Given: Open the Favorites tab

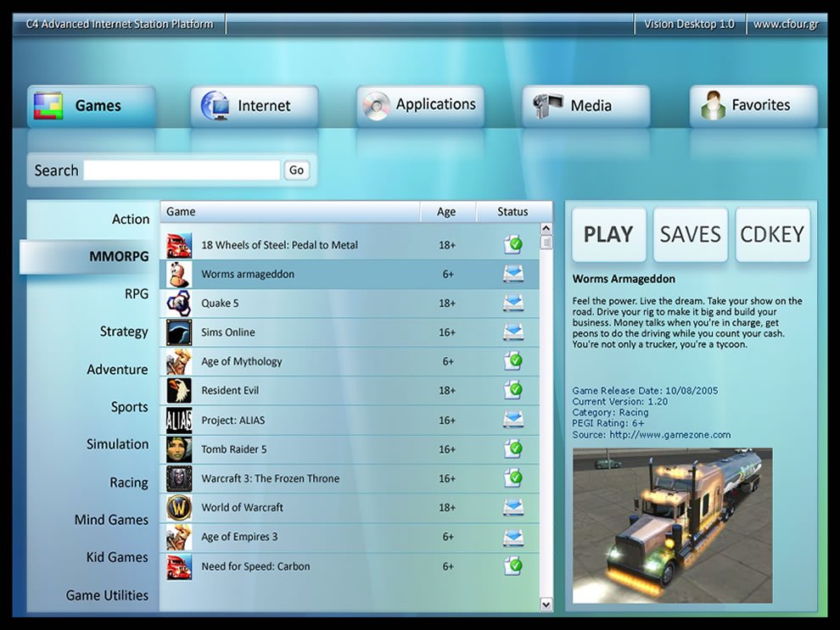Looking at the screenshot, I should 753,106.
